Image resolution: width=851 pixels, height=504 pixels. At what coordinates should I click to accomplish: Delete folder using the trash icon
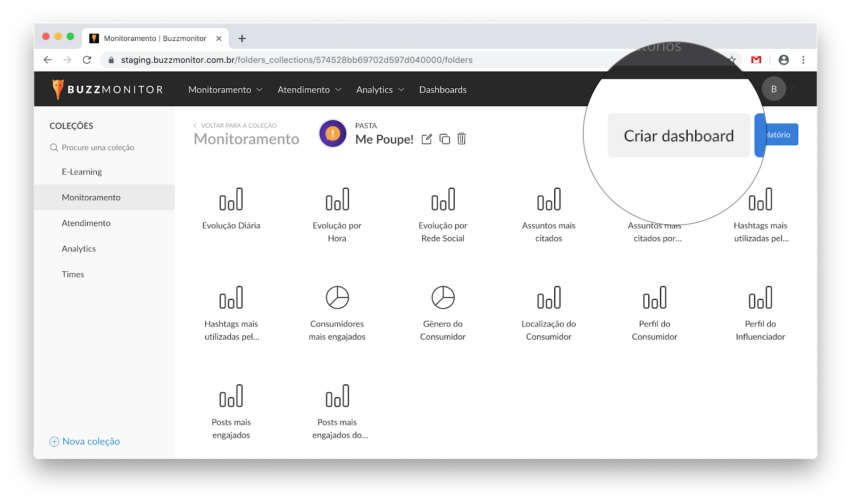point(462,139)
